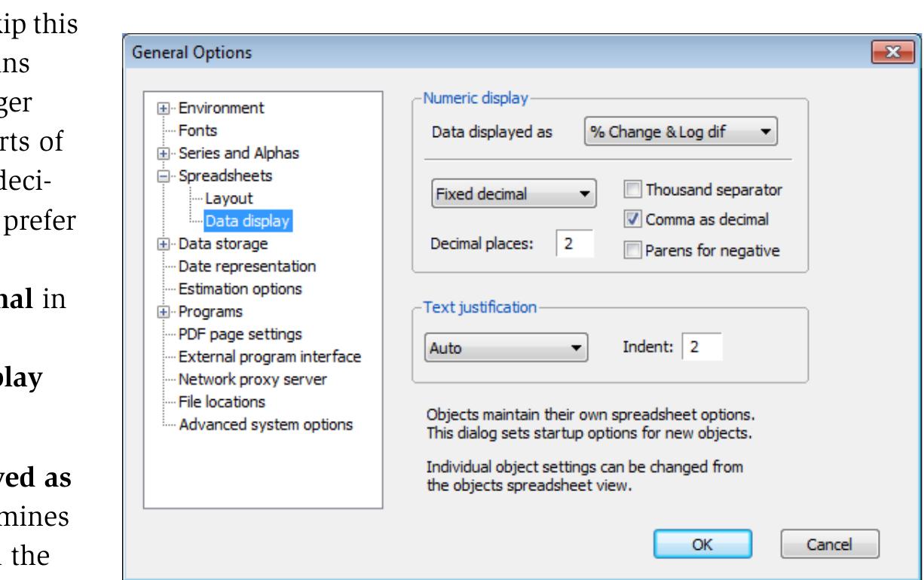Click OK to apply options
924x580 pixels.
pyautogui.click(x=702, y=545)
